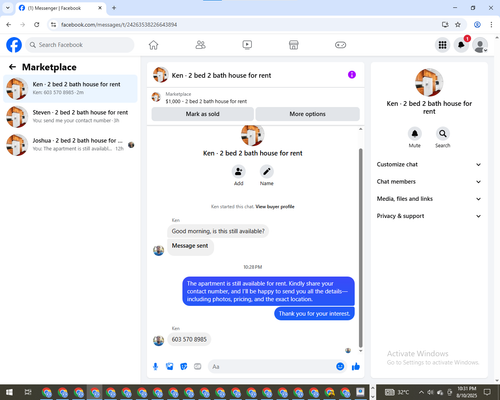
Task: Expand Privacy & support section
Action: [429, 216]
